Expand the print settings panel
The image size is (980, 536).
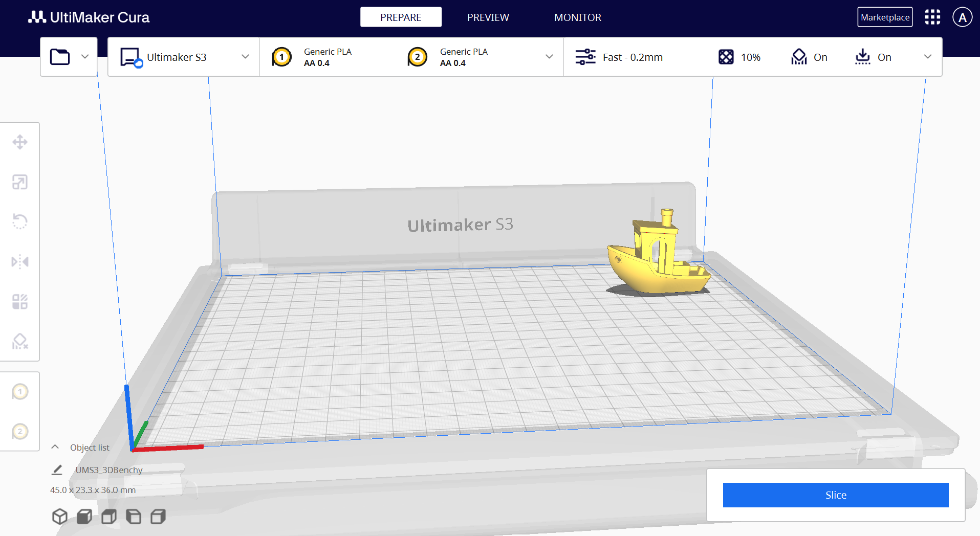point(928,57)
